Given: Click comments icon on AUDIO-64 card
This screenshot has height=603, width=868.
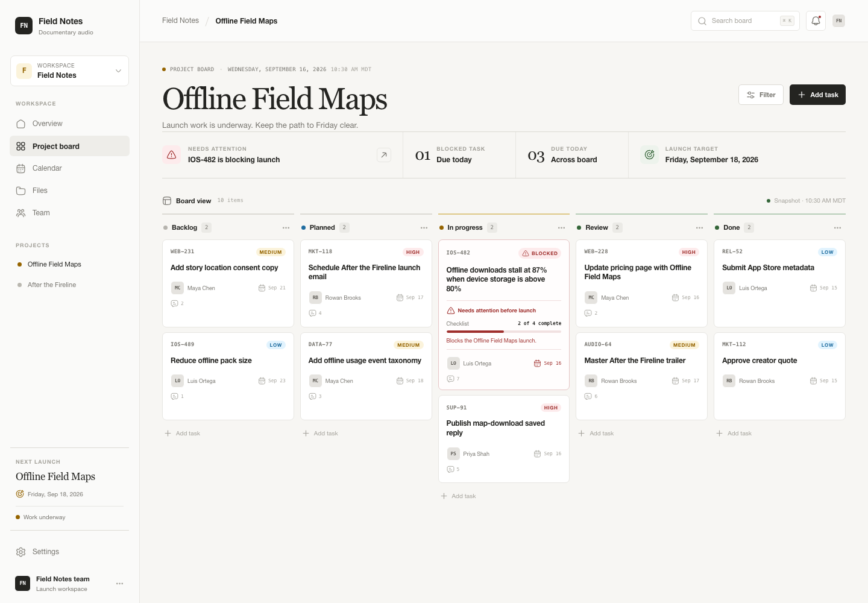Looking at the screenshot, I should click(x=588, y=396).
